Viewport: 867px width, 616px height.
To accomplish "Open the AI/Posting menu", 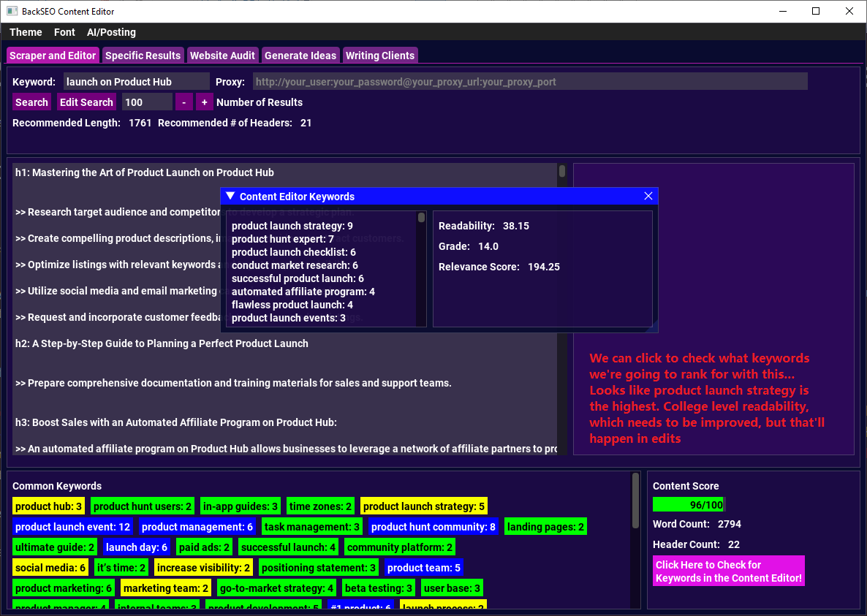I will [x=111, y=32].
